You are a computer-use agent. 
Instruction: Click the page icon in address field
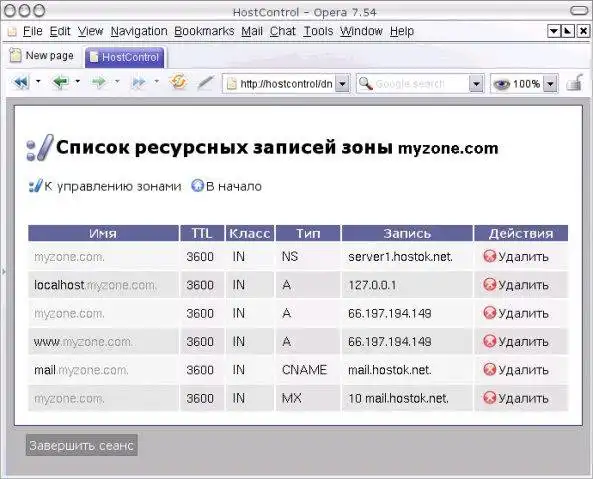click(x=231, y=84)
